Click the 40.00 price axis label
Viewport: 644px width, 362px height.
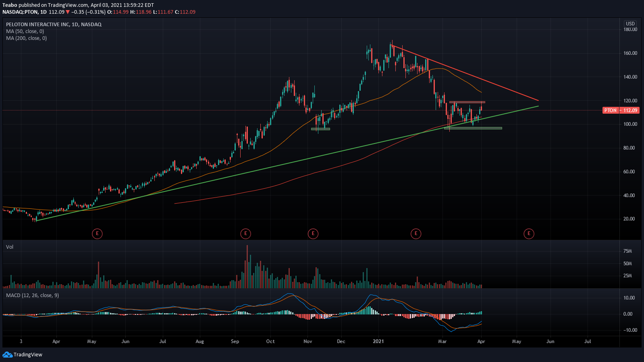tap(629, 196)
